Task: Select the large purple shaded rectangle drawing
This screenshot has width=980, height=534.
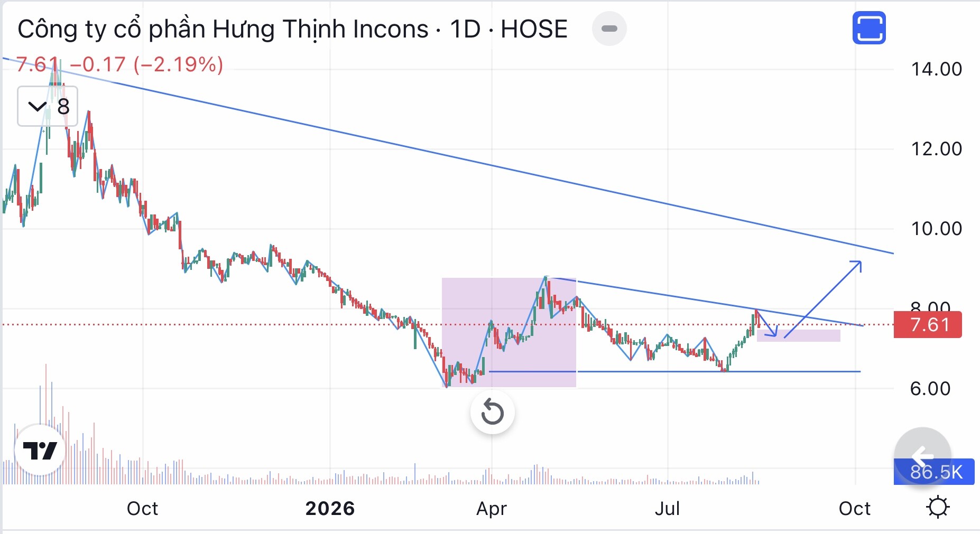Action: 509,332
